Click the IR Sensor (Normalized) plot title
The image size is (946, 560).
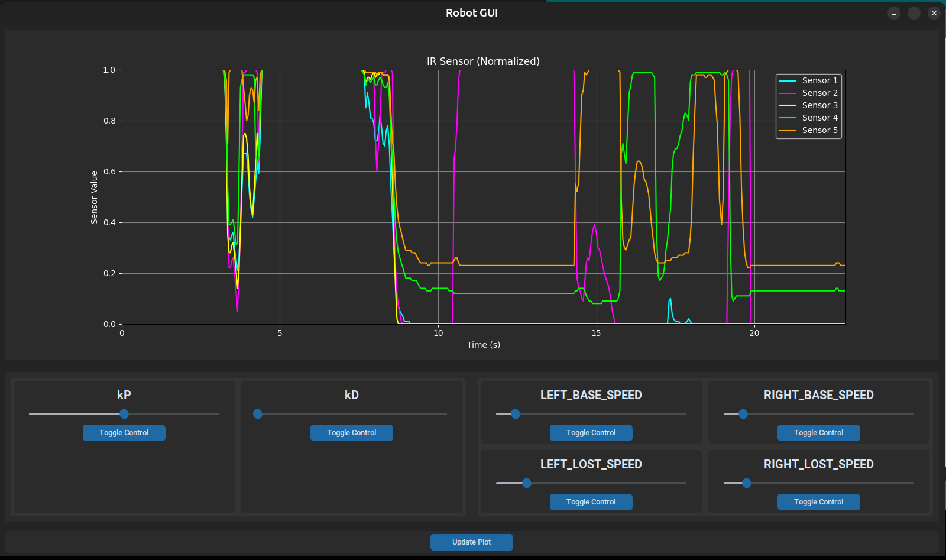click(482, 61)
